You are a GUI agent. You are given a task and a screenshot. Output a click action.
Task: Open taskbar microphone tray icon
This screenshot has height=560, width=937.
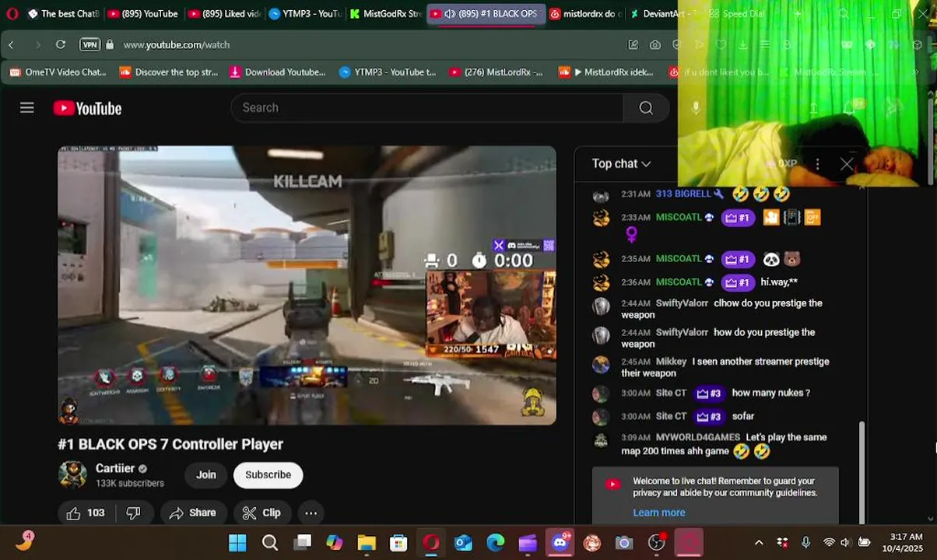pyautogui.click(x=805, y=542)
